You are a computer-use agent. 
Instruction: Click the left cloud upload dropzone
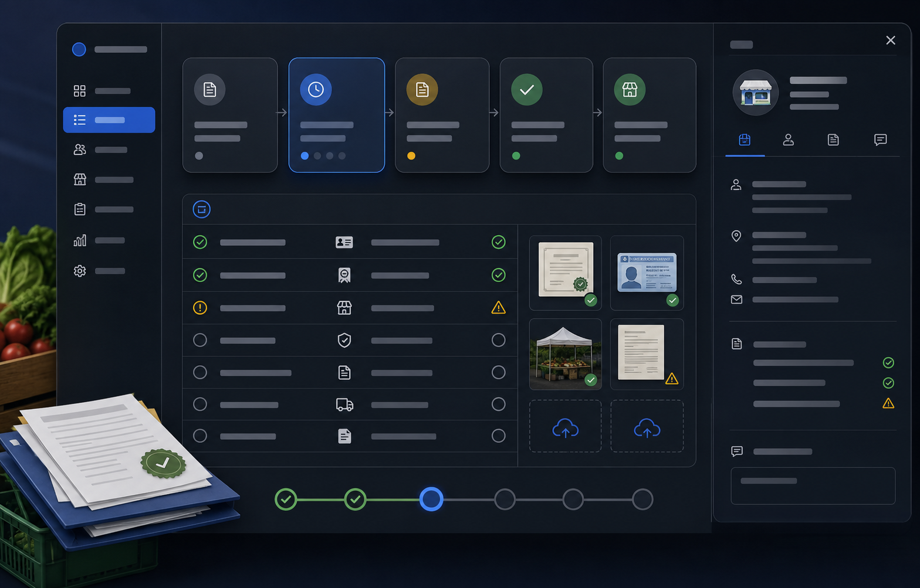coord(566,426)
